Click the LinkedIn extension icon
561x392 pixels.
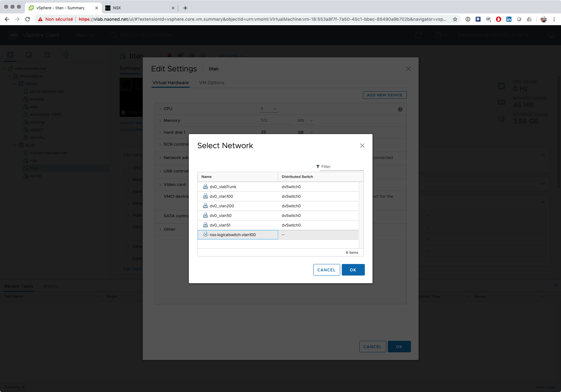(509, 19)
